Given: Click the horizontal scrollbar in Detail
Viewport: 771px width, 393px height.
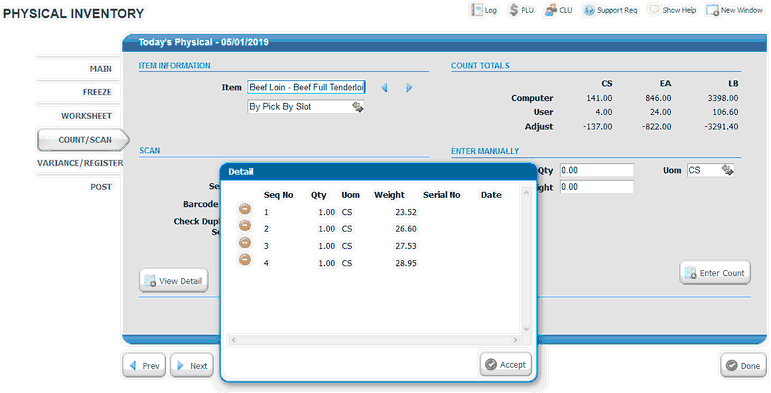Looking at the screenshot, I should coord(374,340).
